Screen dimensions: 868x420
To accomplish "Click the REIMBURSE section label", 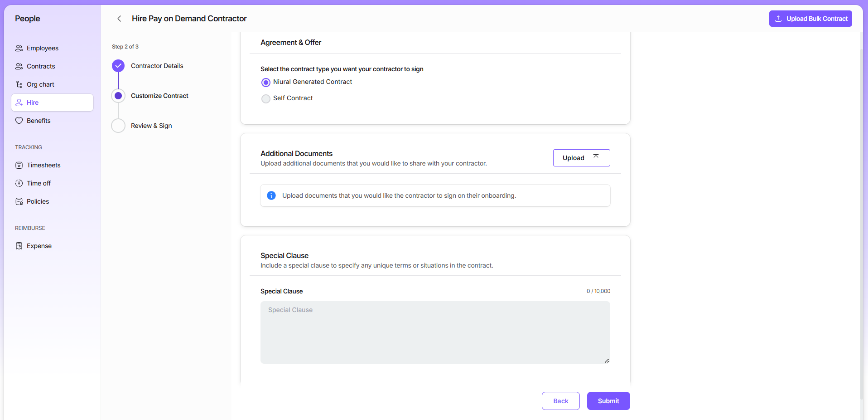I will 30,228.
